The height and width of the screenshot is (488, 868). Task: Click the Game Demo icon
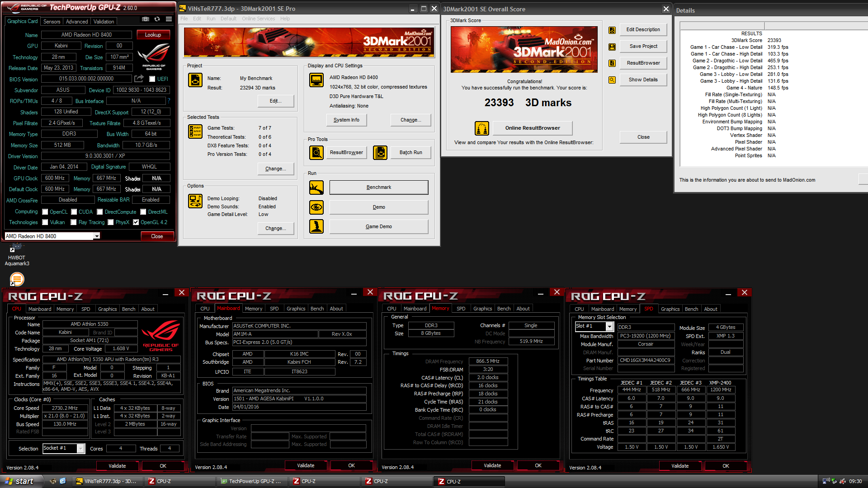point(316,226)
